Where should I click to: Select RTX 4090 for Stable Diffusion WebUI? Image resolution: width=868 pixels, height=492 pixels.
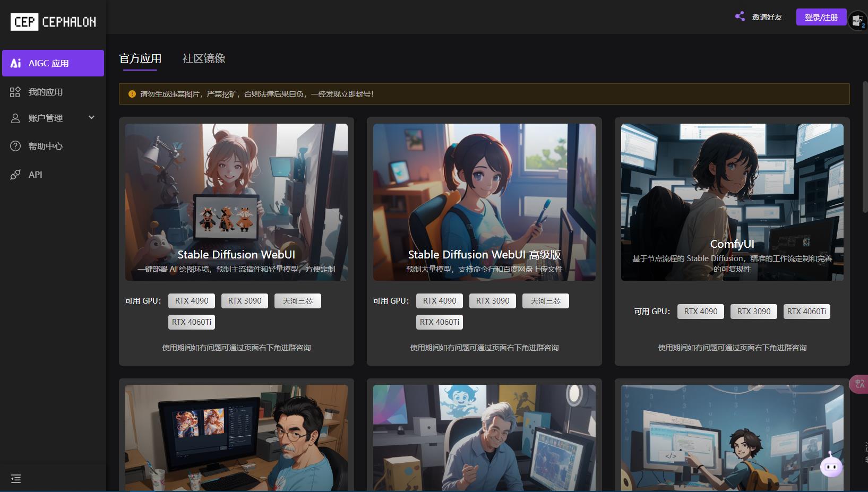[x=192, y=301]
